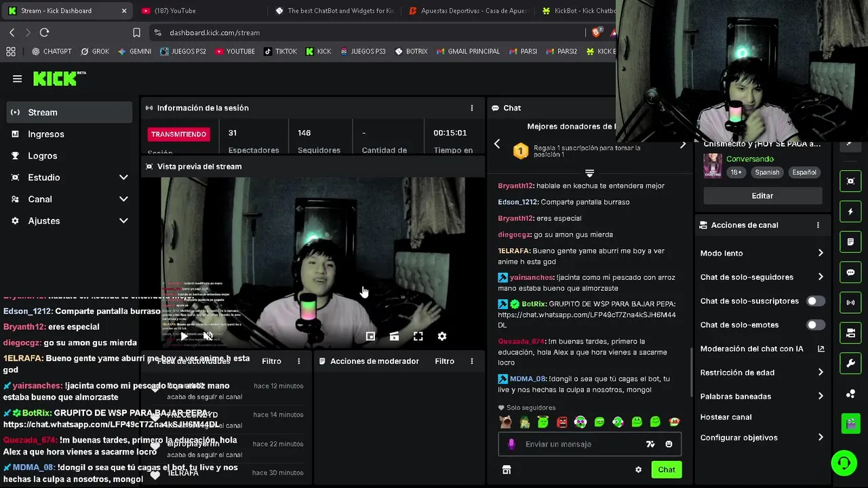868x488 pixels.
Task: Reload the page with browser refresh
Action: pyautogui.click(x=45, y=33)
